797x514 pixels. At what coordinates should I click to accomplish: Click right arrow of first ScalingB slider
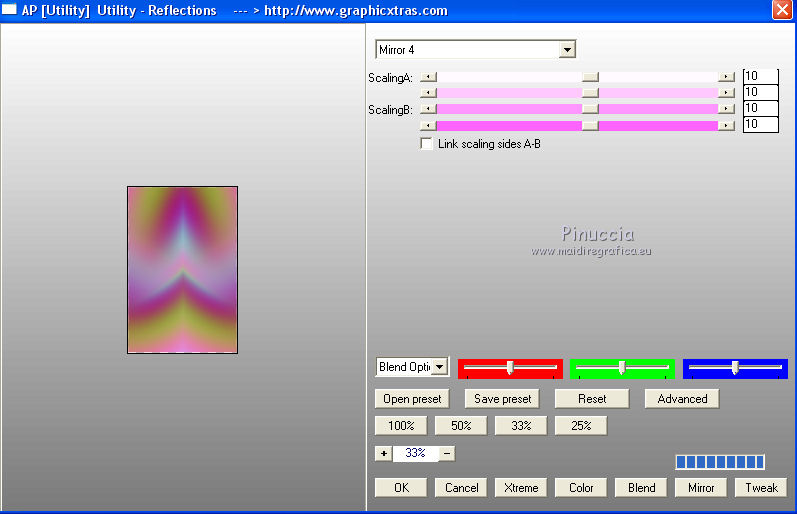[x=726, y=109]
